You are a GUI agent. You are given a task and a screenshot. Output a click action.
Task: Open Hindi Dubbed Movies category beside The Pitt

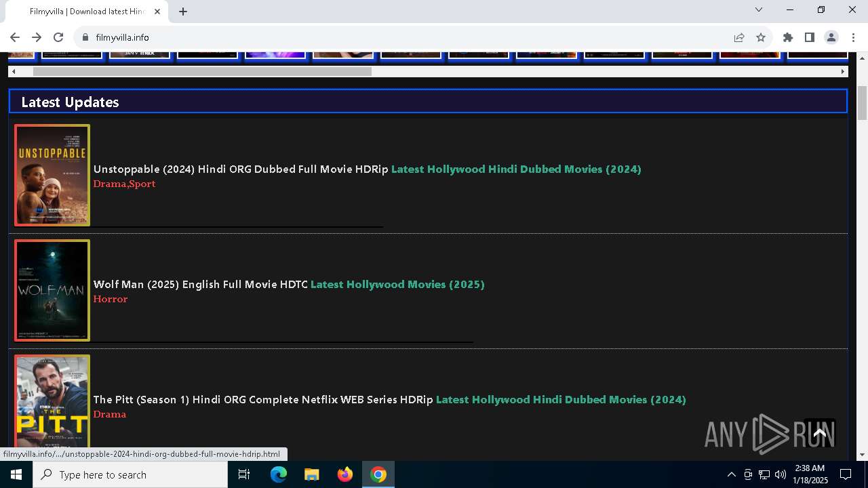561,399
